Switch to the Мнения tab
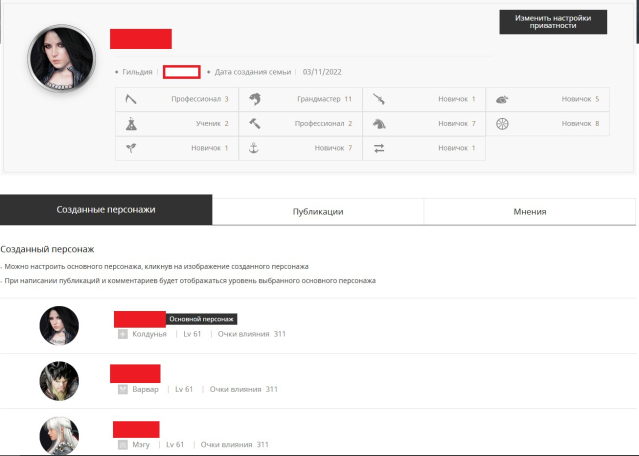Viewport: 639px width, 456px height. (530, 212)
